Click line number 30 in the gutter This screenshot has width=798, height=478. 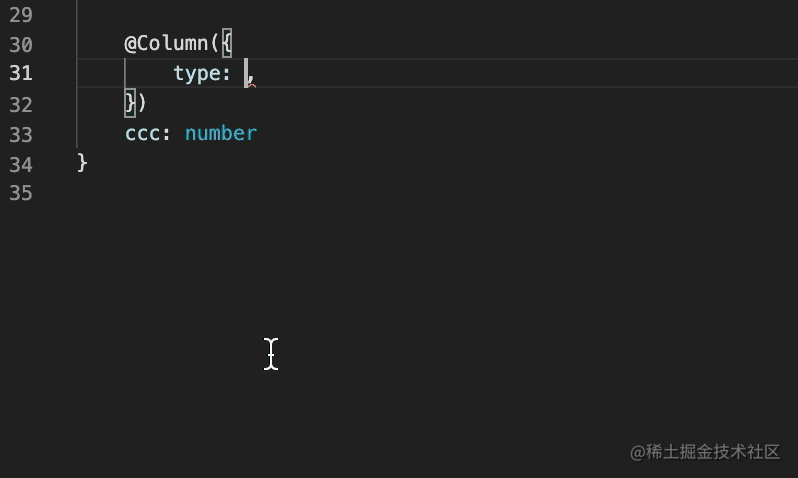click(20, 44)
